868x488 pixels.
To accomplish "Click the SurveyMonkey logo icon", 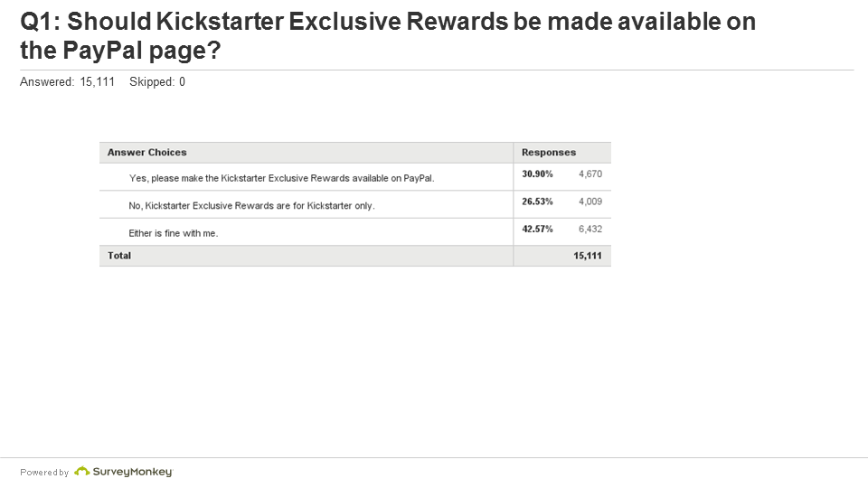I will tap(82, 471).
